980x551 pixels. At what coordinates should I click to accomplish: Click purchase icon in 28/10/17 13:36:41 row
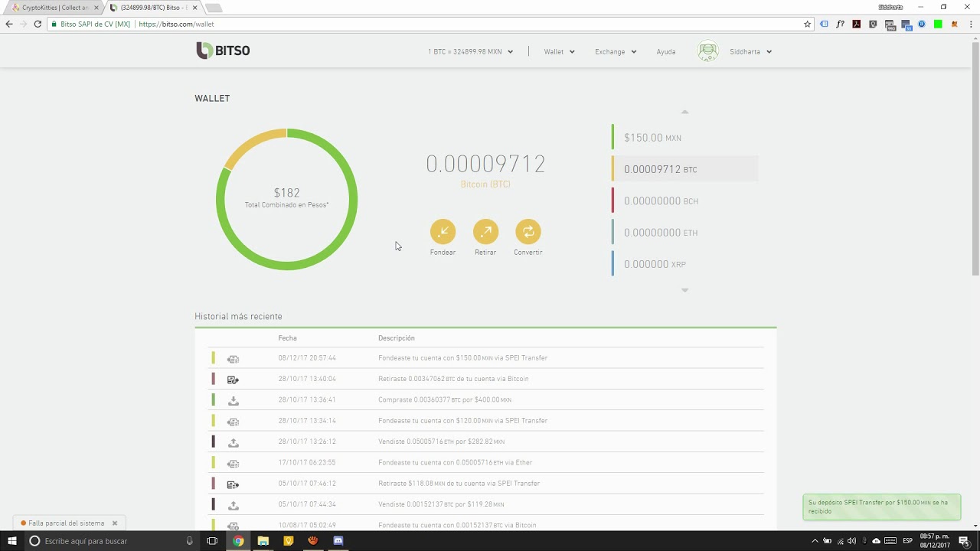click(234, 400)
